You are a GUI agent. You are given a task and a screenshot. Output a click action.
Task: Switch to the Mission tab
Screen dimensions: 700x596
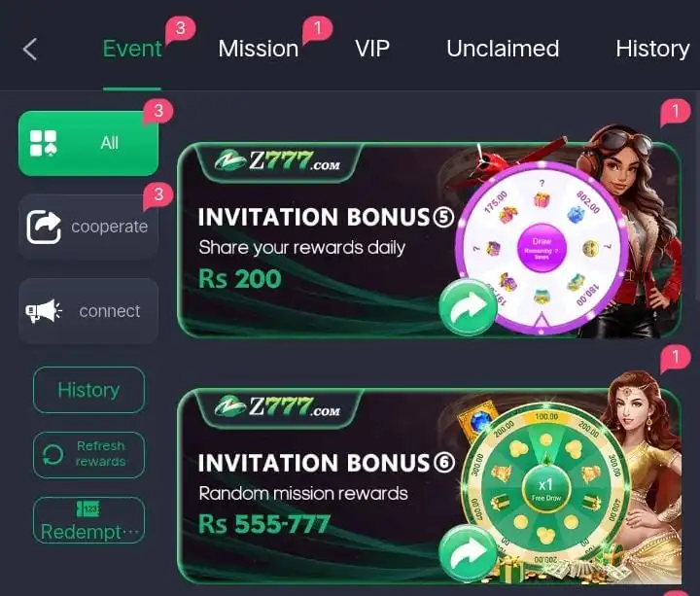[258, 49]
